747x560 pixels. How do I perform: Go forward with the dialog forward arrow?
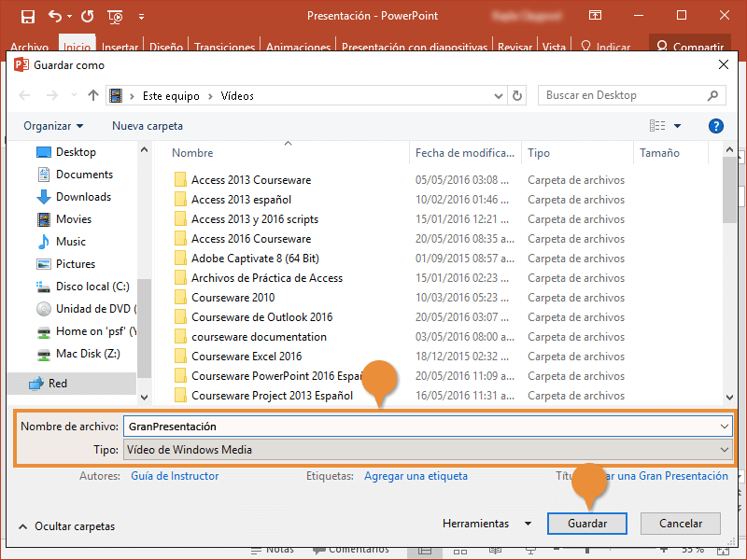click(51, 96)
